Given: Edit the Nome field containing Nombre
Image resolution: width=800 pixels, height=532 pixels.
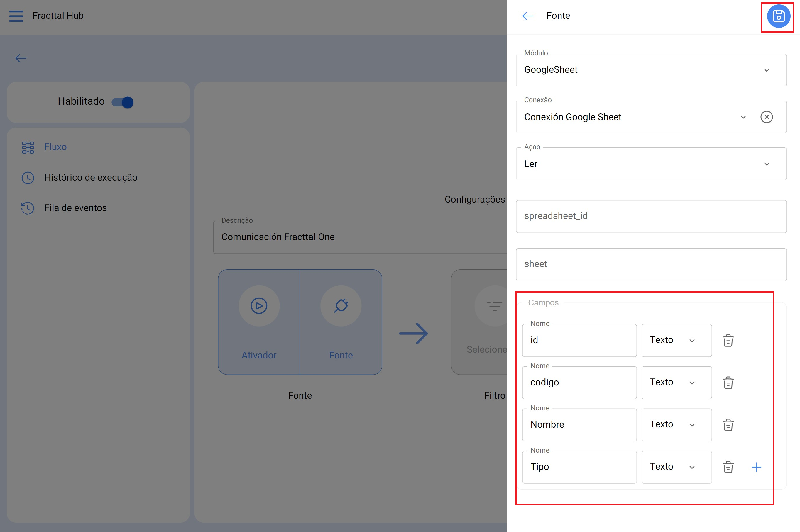Looking at the screenshot, I should pos(579,425).
